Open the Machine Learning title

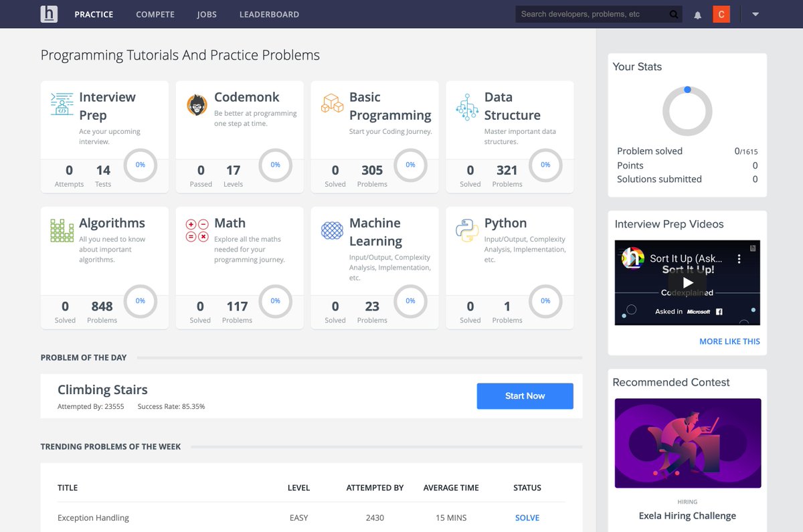[375, 232]
